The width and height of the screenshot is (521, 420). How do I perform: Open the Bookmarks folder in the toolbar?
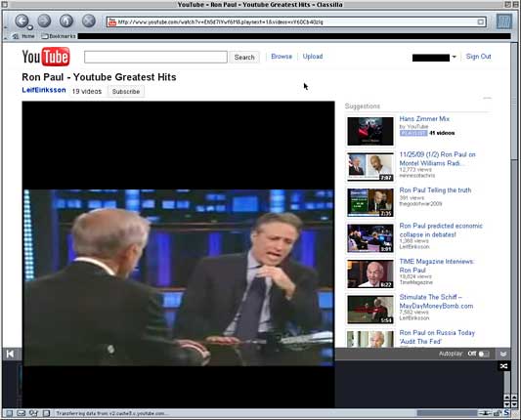click(59, 36)
